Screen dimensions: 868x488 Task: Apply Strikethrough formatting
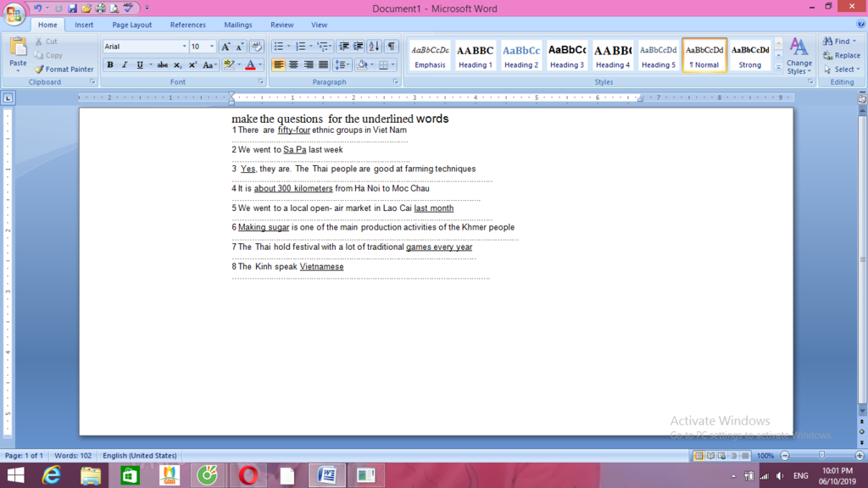click(162, 64)
